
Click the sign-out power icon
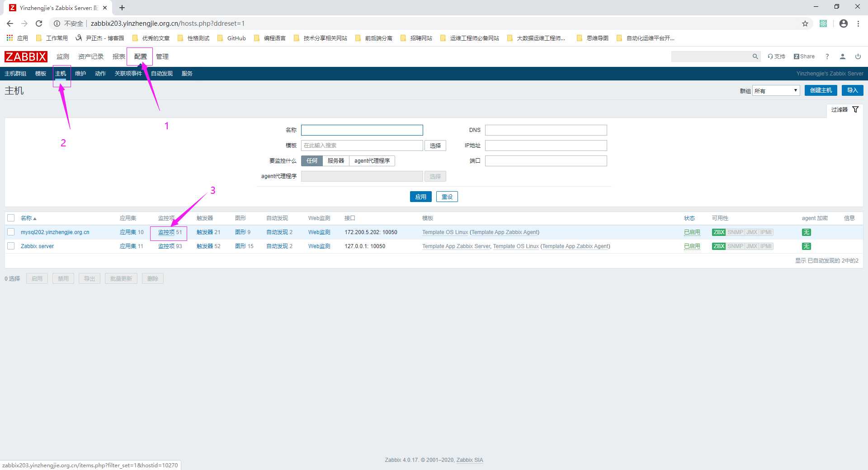click(x=858, y=56)
